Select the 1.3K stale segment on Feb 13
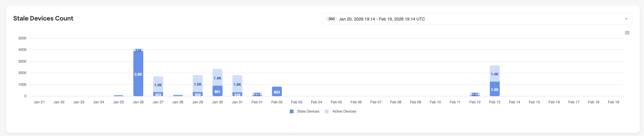The image size is (644, 136). pyautogui.click(x=494, y=89)
